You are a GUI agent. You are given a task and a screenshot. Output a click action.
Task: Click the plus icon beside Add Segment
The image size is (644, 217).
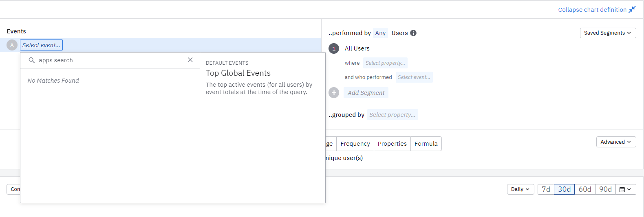(334, 93)
